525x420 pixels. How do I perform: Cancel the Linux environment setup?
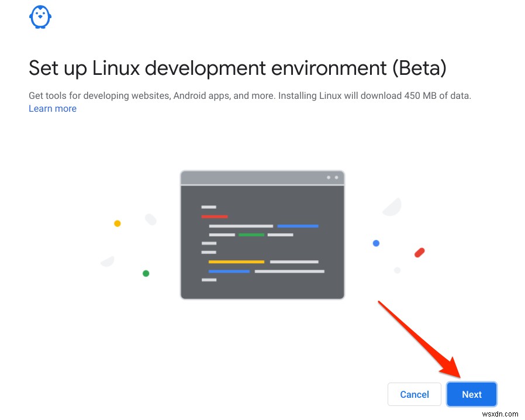[x=414, y=394]
